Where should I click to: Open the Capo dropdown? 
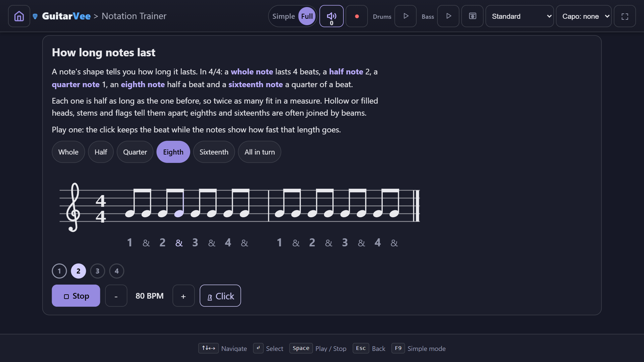(584, 16)
